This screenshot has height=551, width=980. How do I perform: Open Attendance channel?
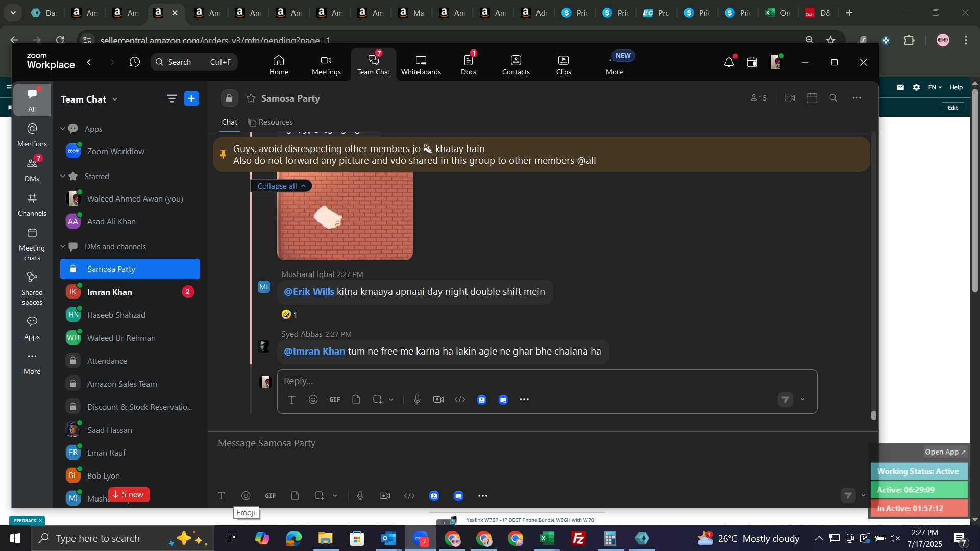[130, 361]
